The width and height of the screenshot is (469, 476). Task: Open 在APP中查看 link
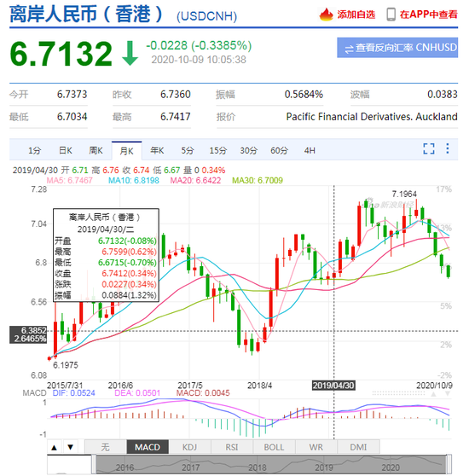click(428, 15)
